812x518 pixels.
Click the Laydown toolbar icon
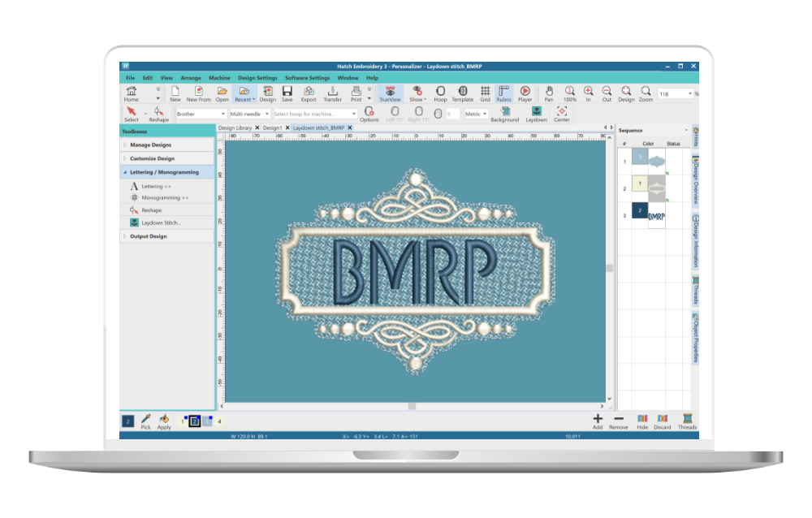tap(536, 113)
